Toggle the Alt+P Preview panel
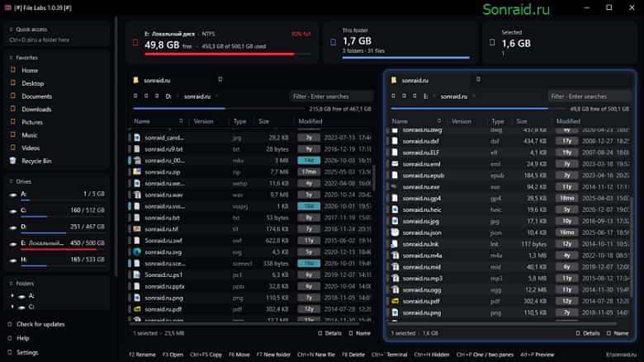This screenshot has width=644, height=362. pos(537,355)
